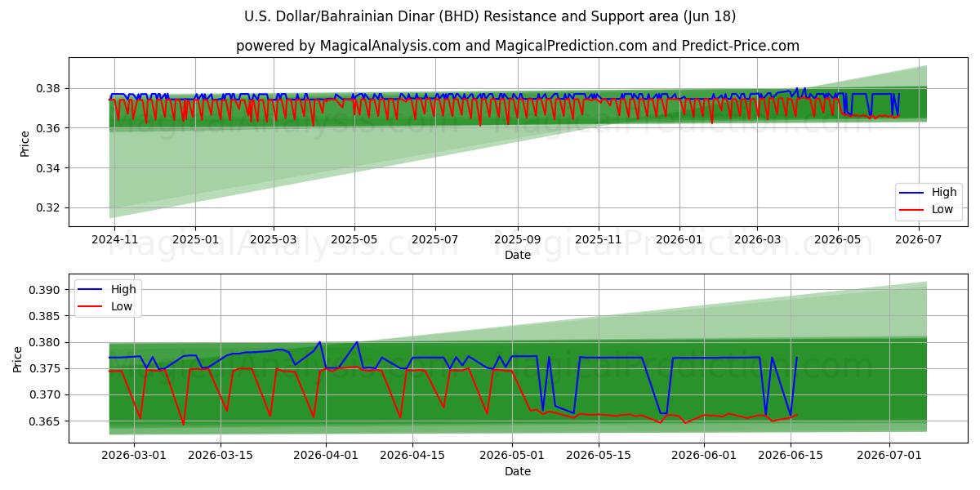Click the 2026-03-15 date tick
The image size is (980, 490).
click(220, 455)
